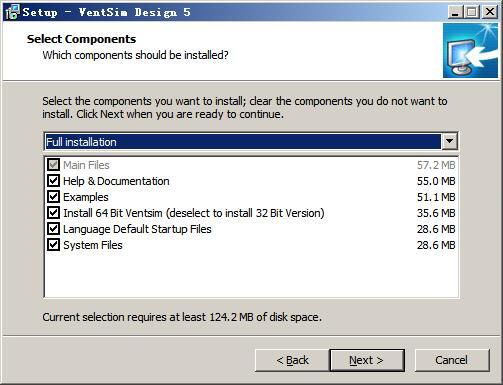
Task: Minimize the setup window
Action: coord(455,12)
